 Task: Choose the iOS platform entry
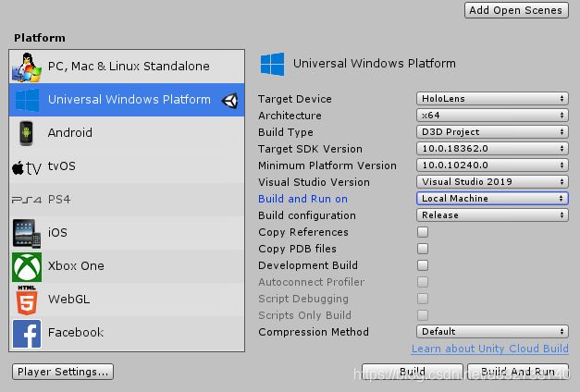pyautogui.click(x=127, y=233)
